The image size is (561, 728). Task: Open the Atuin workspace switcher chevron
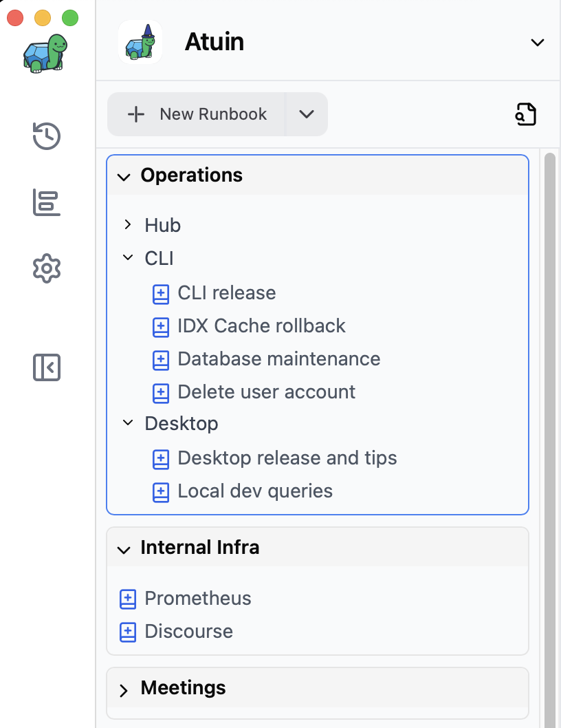[537, 43]
